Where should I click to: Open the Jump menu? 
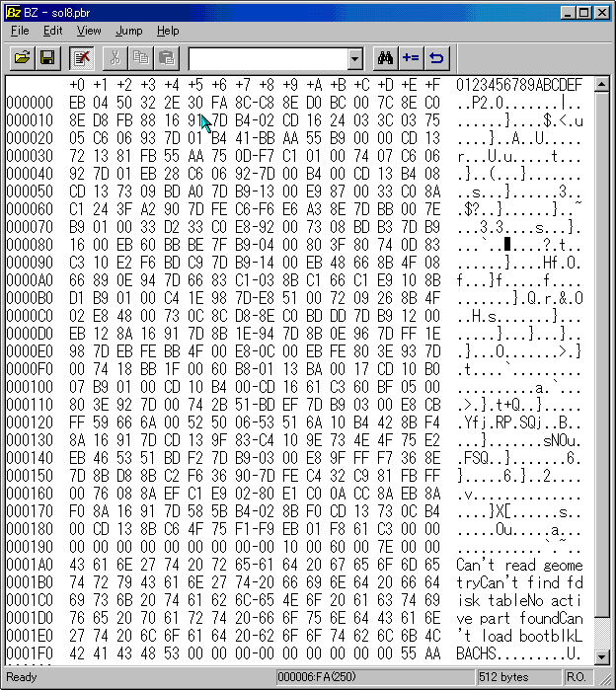128,31
